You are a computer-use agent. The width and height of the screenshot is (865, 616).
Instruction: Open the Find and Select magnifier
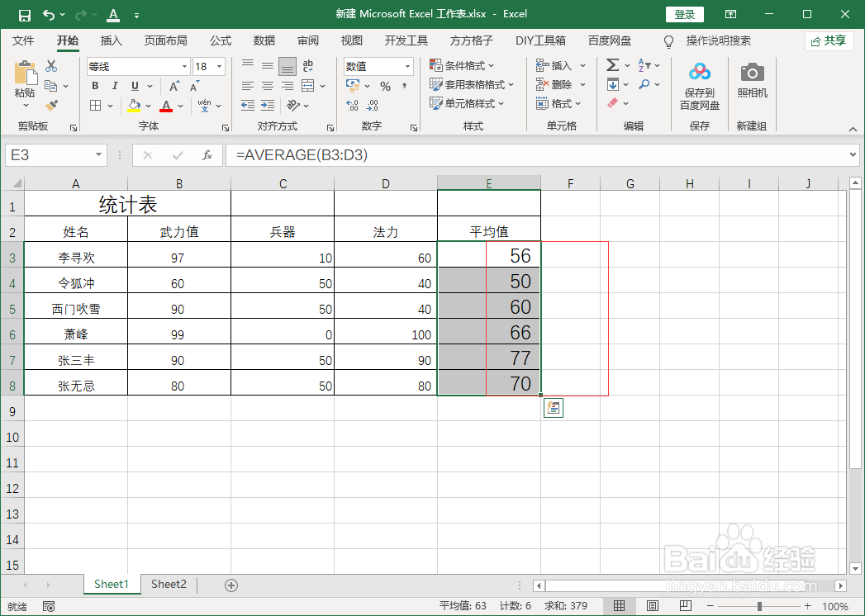(x=644, y=84)
